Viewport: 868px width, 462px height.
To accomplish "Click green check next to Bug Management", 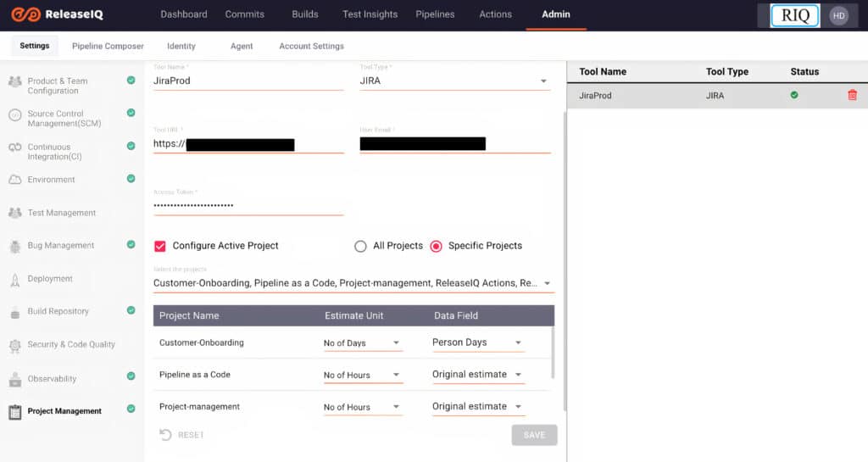I will (x=131, y=244).
